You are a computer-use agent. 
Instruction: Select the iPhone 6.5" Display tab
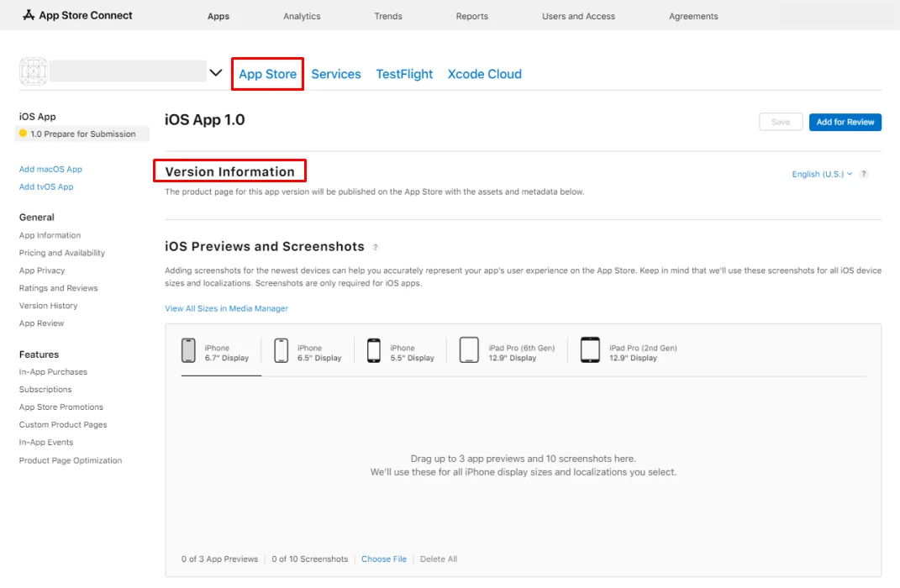tap(308, 351)
